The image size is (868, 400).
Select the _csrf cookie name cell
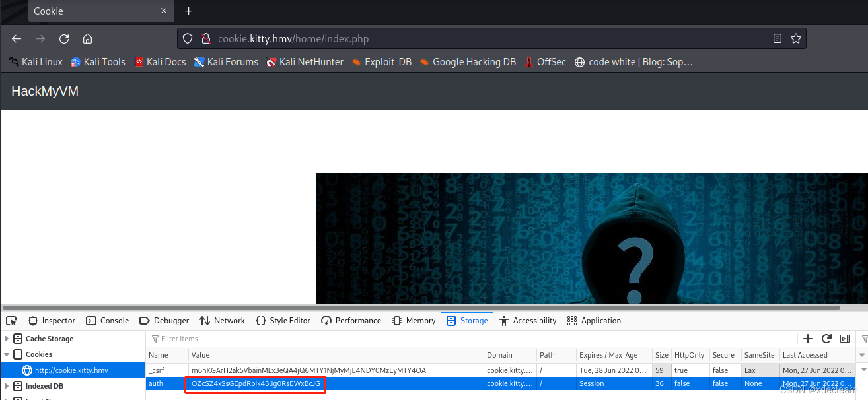point(166,370)
